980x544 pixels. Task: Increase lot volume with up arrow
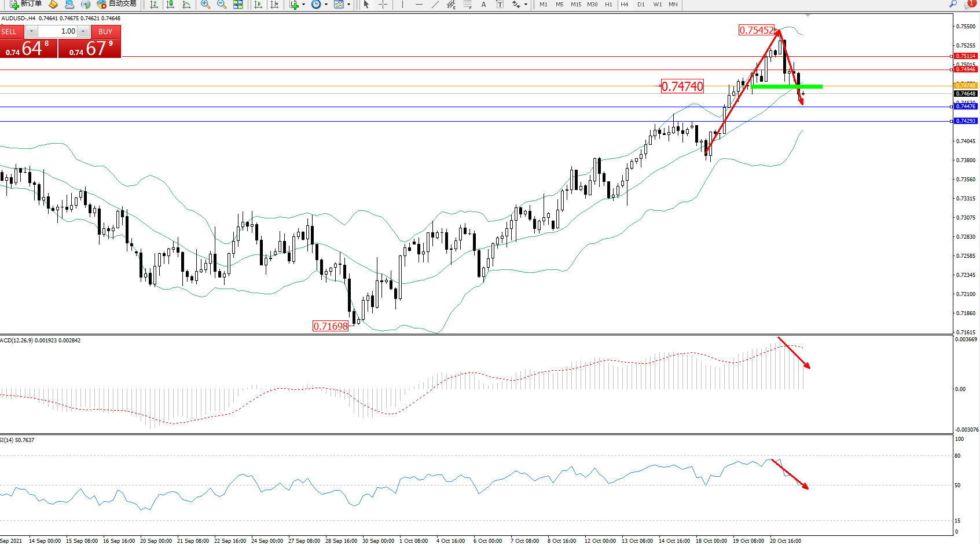83,32
